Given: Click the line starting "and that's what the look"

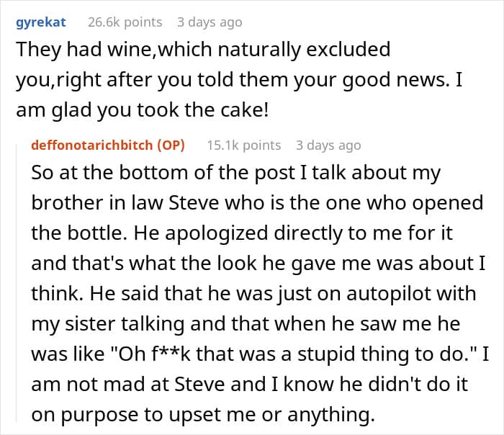Looking at the screenshot, I should point(252,264).
